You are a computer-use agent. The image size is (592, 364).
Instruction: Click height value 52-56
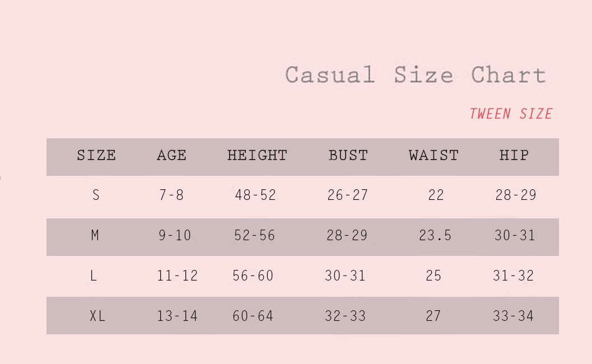(254, 235)
